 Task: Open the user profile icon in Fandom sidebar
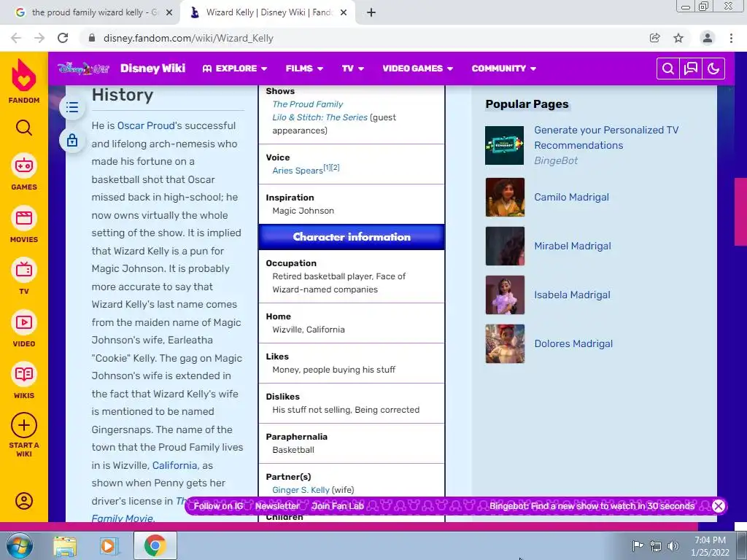(x=24, y=501)
